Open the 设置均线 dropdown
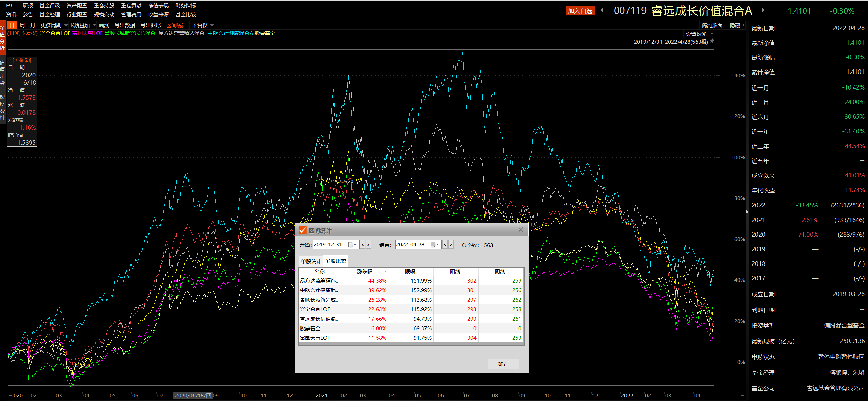Image resolution: width=868 pixels, height=401 pixels. click(x=699, y=34)
